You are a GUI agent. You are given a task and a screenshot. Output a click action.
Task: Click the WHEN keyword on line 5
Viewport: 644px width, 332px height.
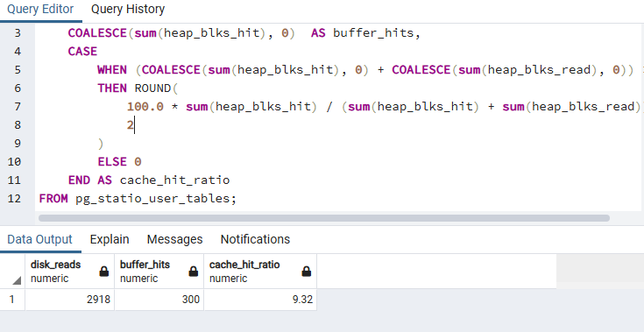[112, 70]
